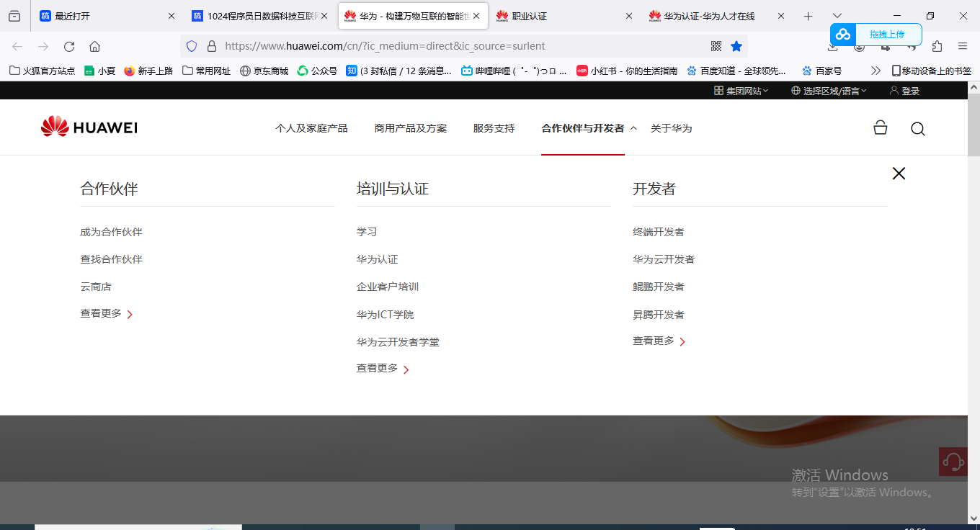Open 公众号 bookmark

click(317, 71)
